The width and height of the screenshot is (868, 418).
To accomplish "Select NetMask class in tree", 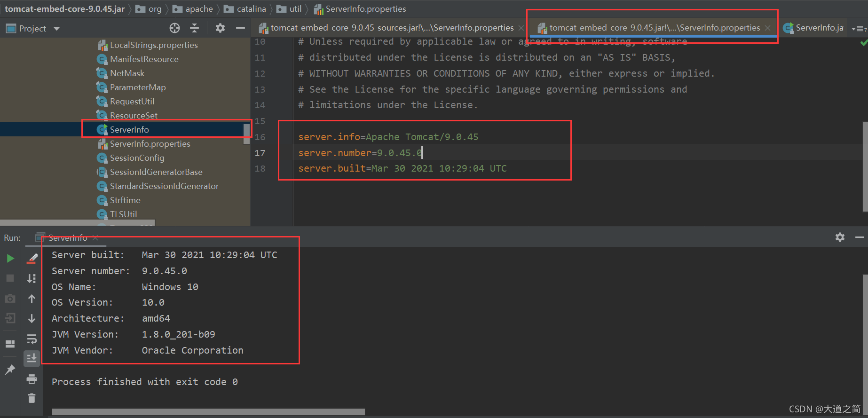I will 121,73.
